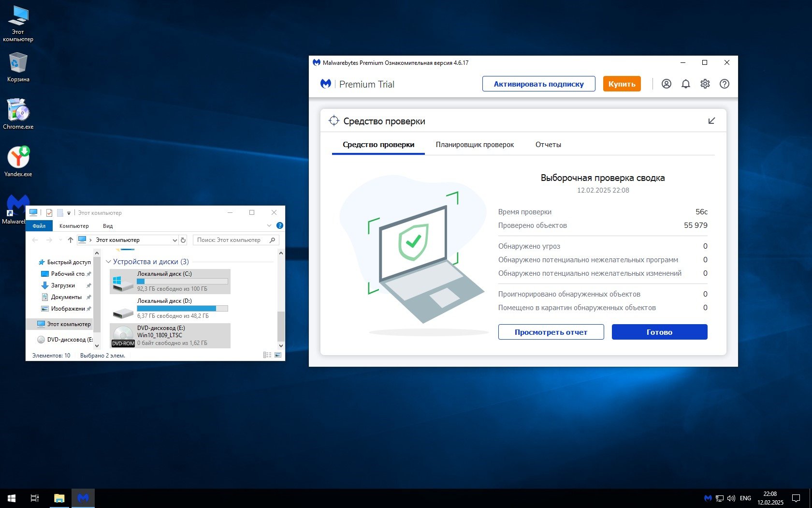812x508 pixels.
Task: Collapse the Устройства и диски group
Action: [108, 262]
